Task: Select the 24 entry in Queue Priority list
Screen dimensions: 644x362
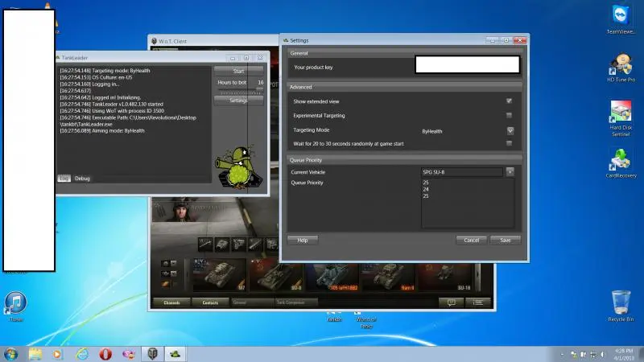Action: 426,190
